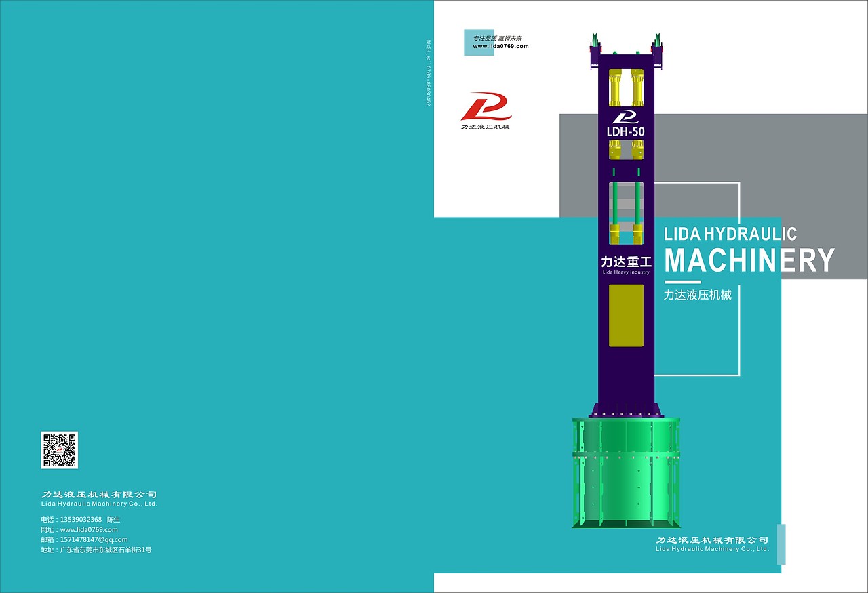868x593 pixels.
Task: Click the red Lida logo on the front cover
Action: [x=486, y=106]
